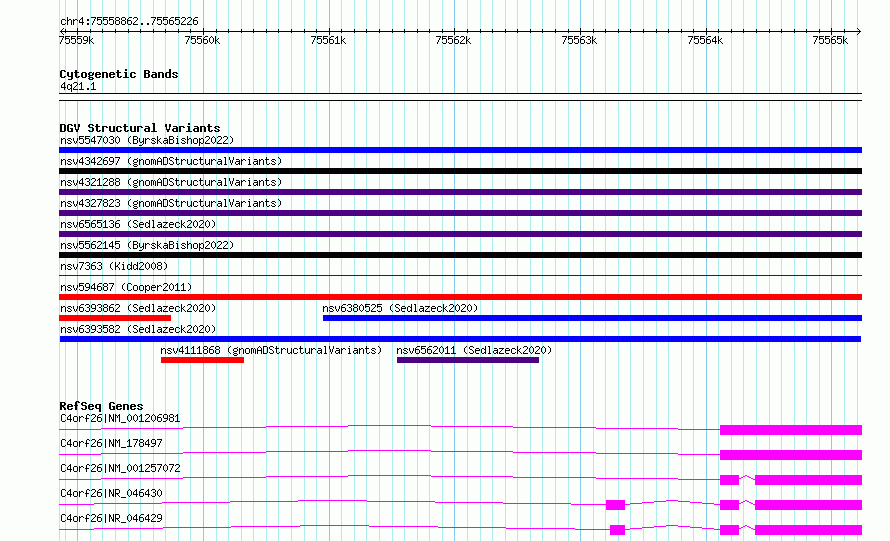The height and width of the screenshot is (541, 890).
Task: Select the short red nsv6393862 bar
Action: coord(115,318)
